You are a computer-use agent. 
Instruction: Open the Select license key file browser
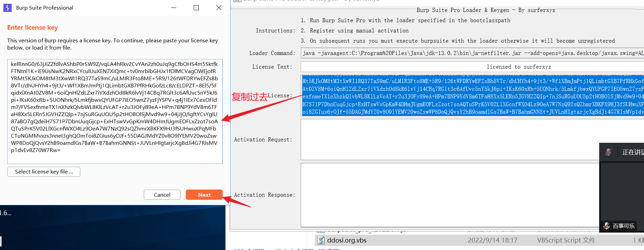tap(44, 172)
